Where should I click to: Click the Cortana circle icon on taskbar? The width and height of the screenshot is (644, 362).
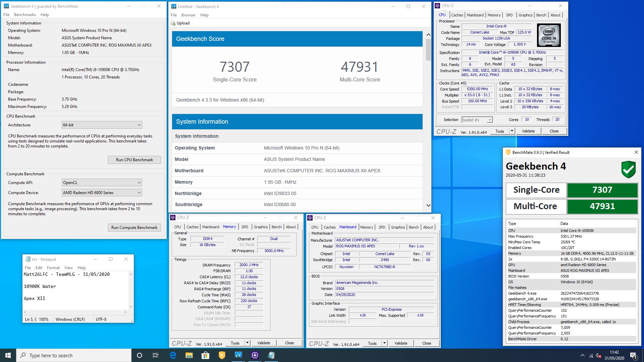tap(140, 355)
